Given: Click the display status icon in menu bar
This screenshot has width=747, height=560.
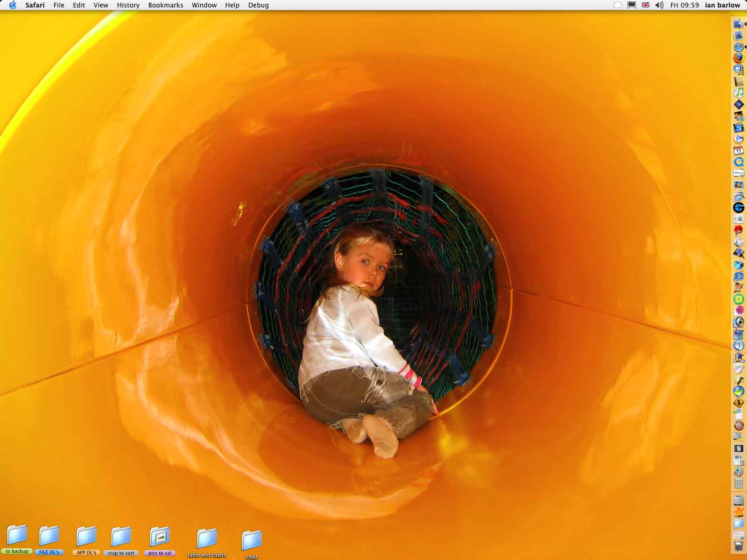Looking at the screenshot, I should (632, 5).
